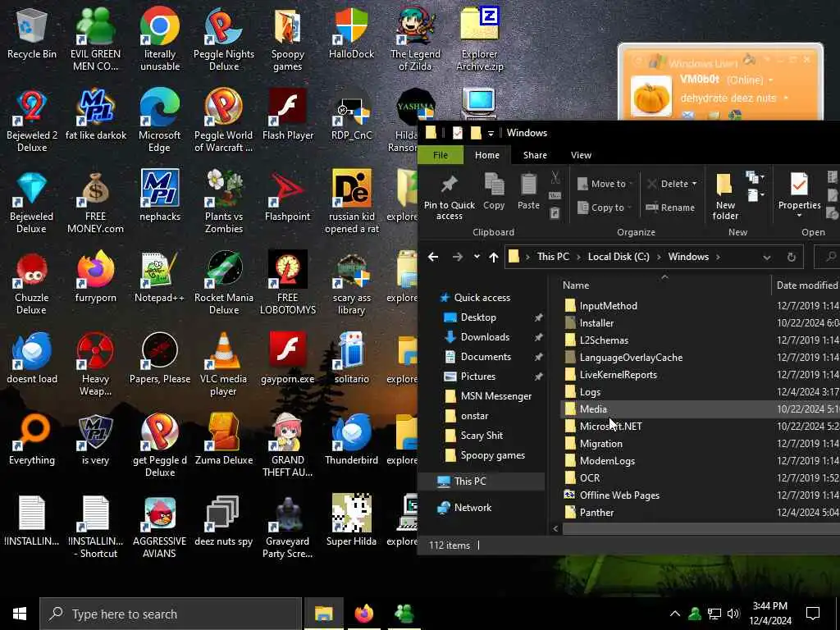The height and width of the screenshot is (630, 840).
Task: Select the Offline Web Pages item
Action: (619, 495)
